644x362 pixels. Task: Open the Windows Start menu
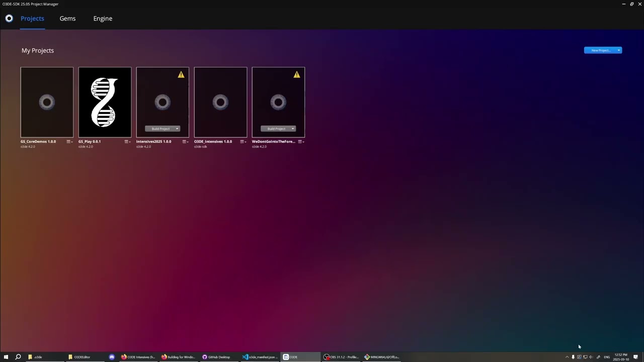tap(6, 357)
